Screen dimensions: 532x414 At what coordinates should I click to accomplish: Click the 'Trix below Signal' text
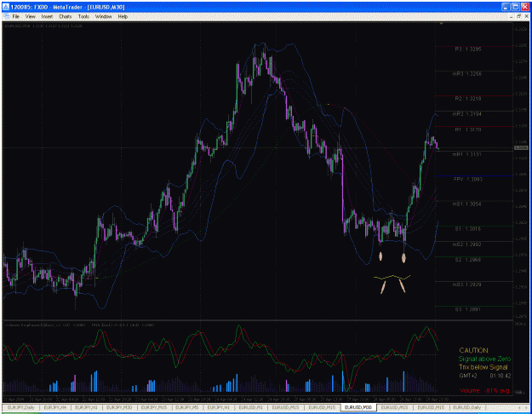(483, 367)
